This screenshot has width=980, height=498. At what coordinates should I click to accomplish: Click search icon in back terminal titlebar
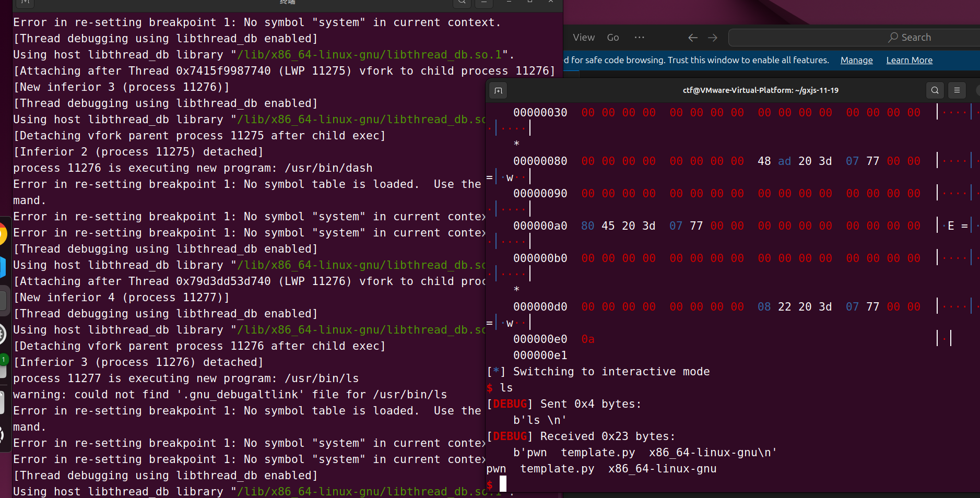(462, 2)
